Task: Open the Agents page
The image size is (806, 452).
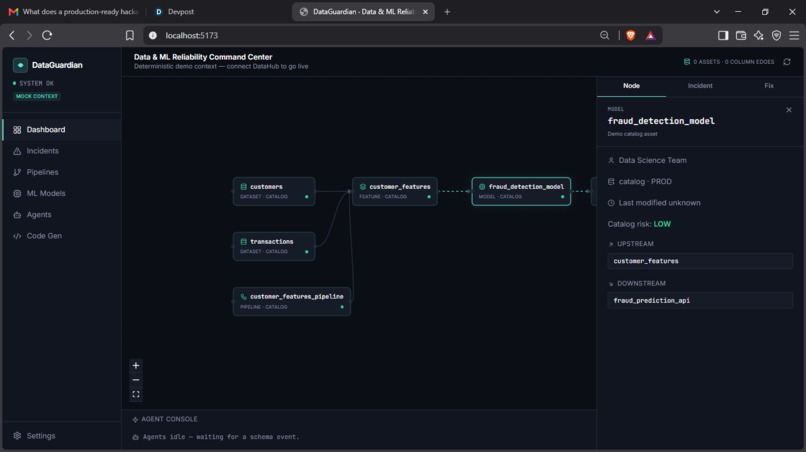Action: (x=62, y=214)
